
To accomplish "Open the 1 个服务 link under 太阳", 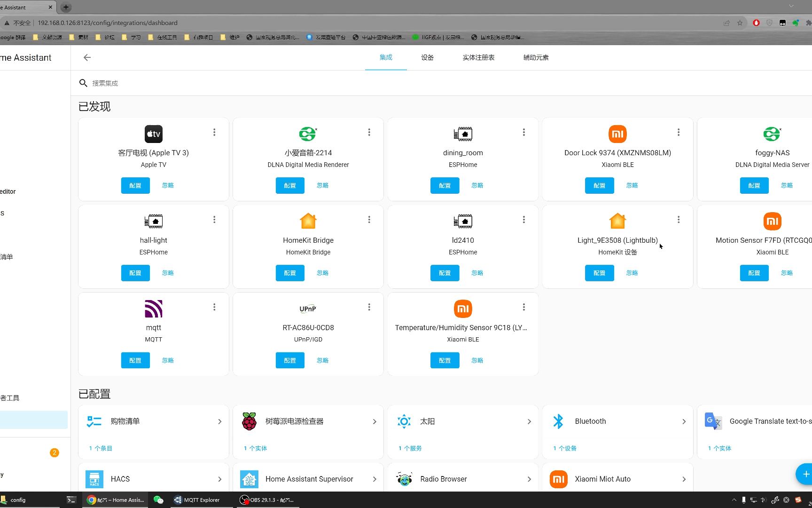I will coord(410,448).
